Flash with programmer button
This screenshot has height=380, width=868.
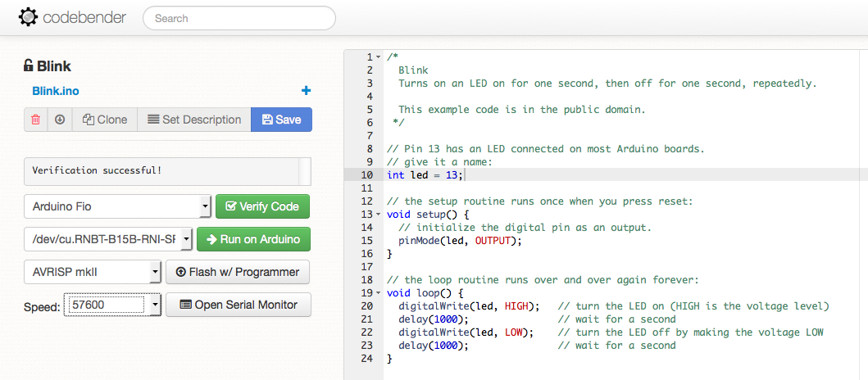(238, 272)
